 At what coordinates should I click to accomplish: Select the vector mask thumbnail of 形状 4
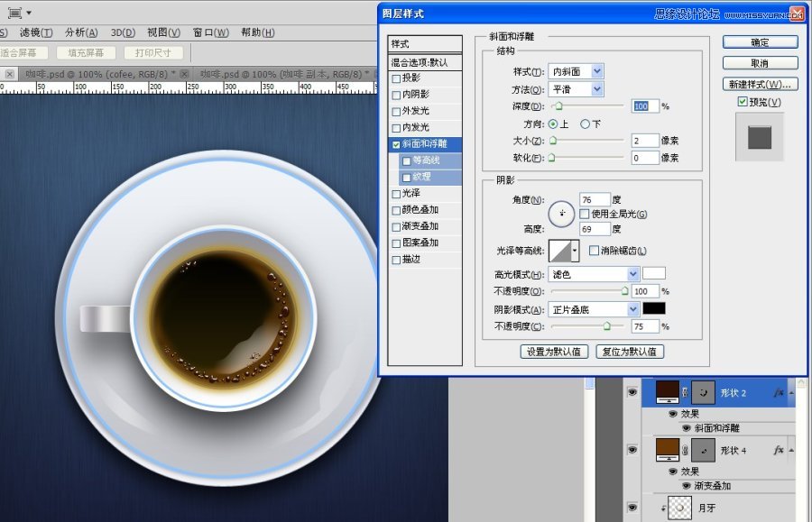[703, 449]
